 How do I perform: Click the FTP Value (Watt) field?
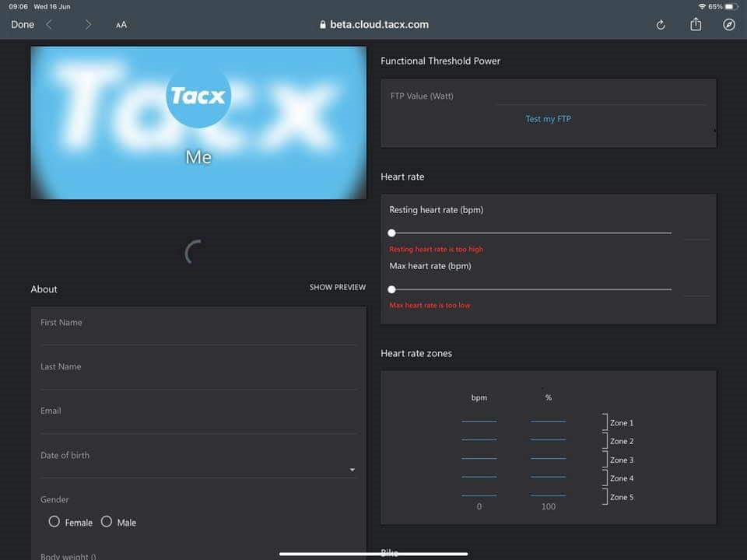[x=600, y=96]
